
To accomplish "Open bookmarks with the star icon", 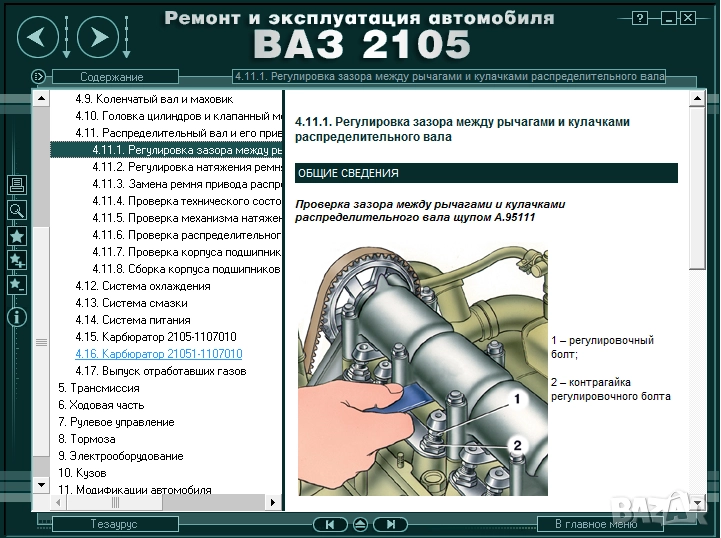I will (x=16, y=236).
